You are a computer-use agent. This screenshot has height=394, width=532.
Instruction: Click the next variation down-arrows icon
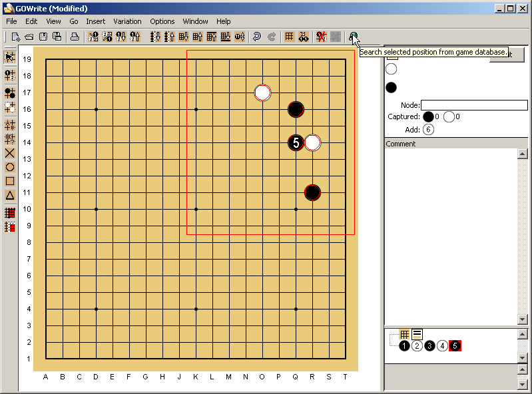coord(155,37)
